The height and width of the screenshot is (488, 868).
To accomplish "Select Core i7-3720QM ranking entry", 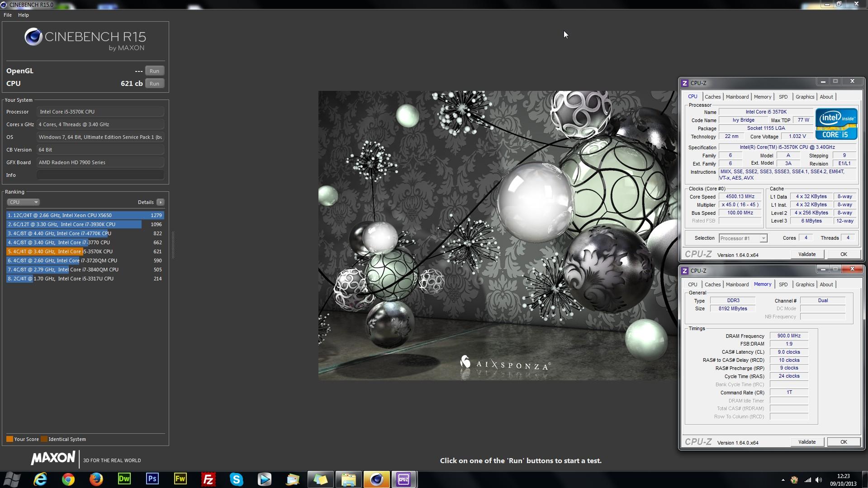I will click(85, 261).
